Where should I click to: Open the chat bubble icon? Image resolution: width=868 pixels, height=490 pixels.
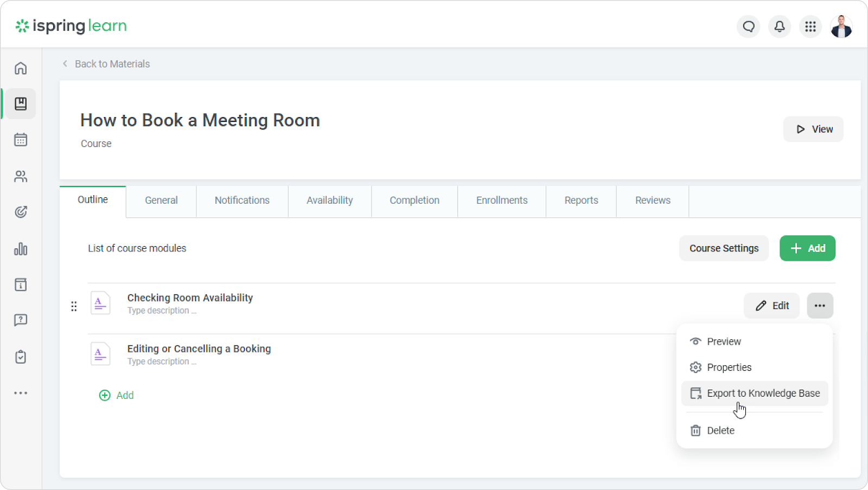[x=749, y=27]
